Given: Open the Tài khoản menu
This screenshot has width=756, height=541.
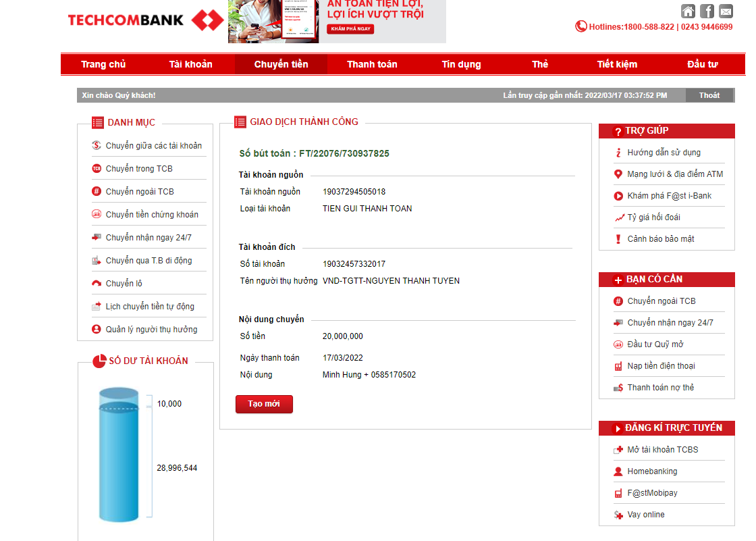Looking at the screenshot, I should point(190,64).
